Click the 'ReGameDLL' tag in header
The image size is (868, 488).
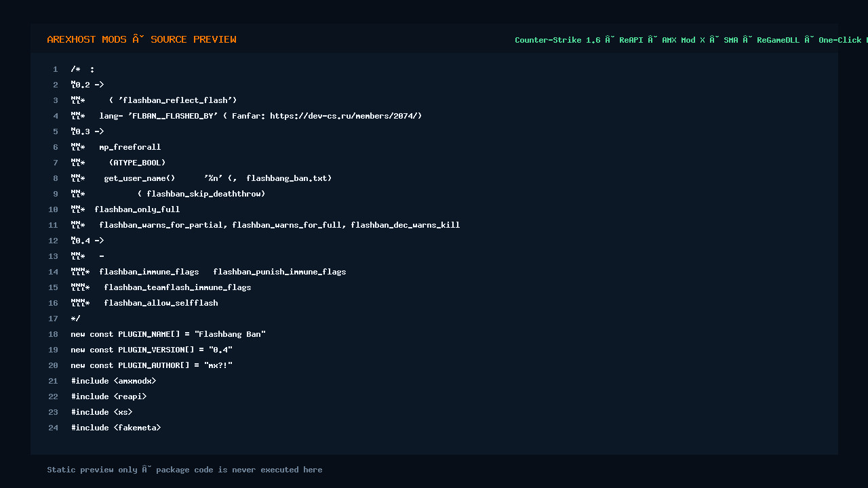click(778, 40)
